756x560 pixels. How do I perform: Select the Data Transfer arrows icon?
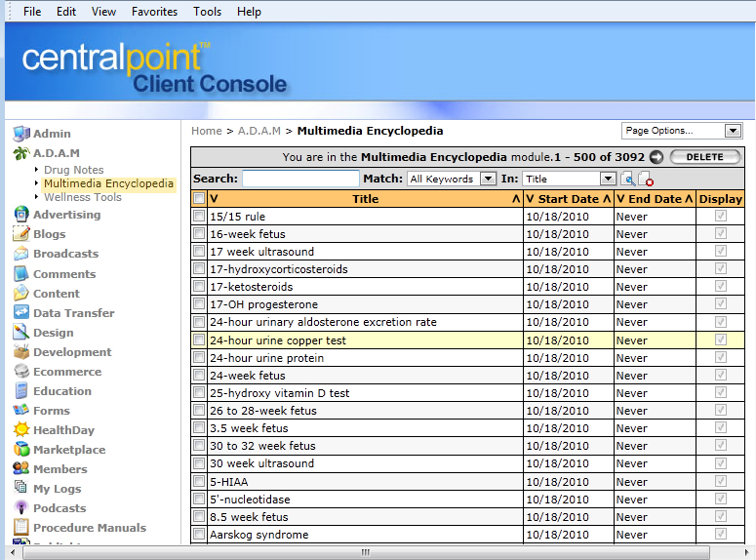(21, 312)
